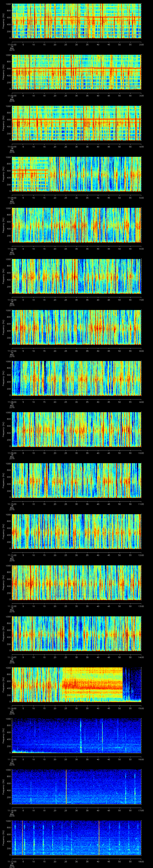Screen dimensions: 153x868
Task: Click the '11:04:00' time axis label
Action: 12,198
